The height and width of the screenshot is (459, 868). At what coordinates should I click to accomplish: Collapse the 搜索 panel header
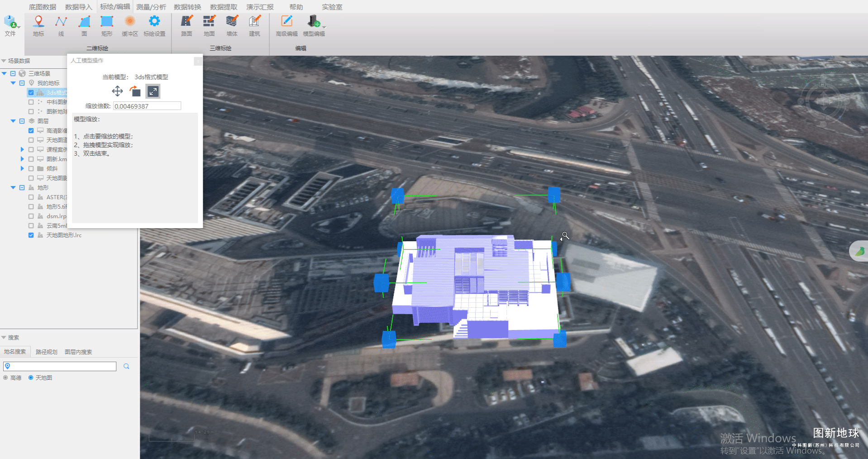click(x=4, y=337)
